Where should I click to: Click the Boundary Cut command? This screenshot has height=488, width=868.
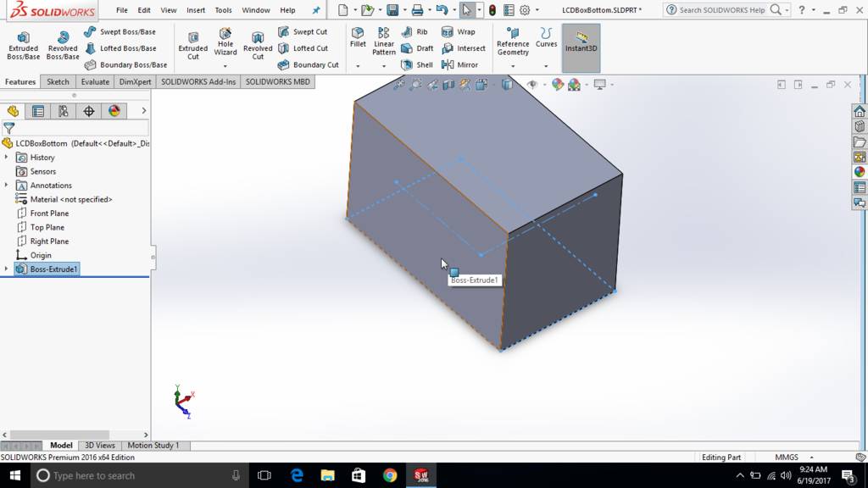pyautogui.click(x=308, y=64)
